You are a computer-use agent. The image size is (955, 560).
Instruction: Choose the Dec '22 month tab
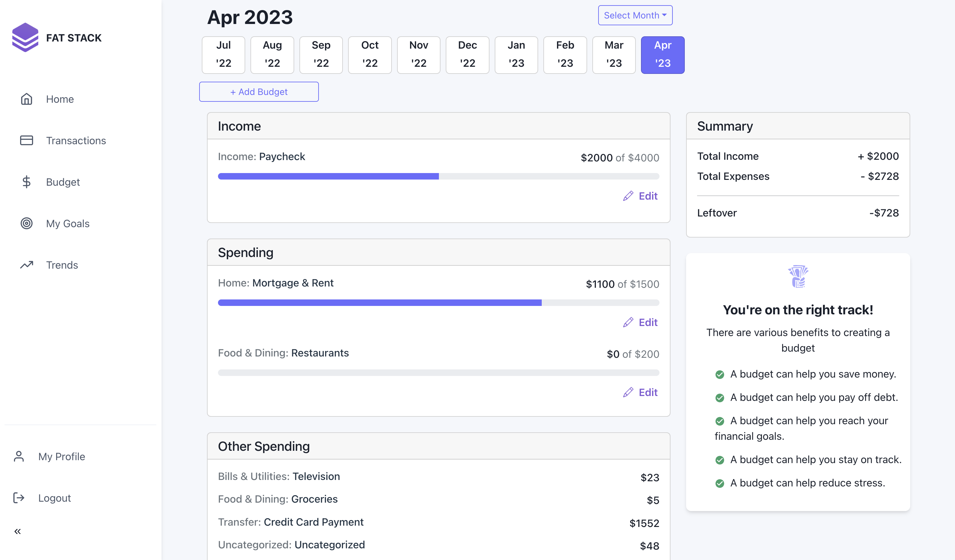467,55
